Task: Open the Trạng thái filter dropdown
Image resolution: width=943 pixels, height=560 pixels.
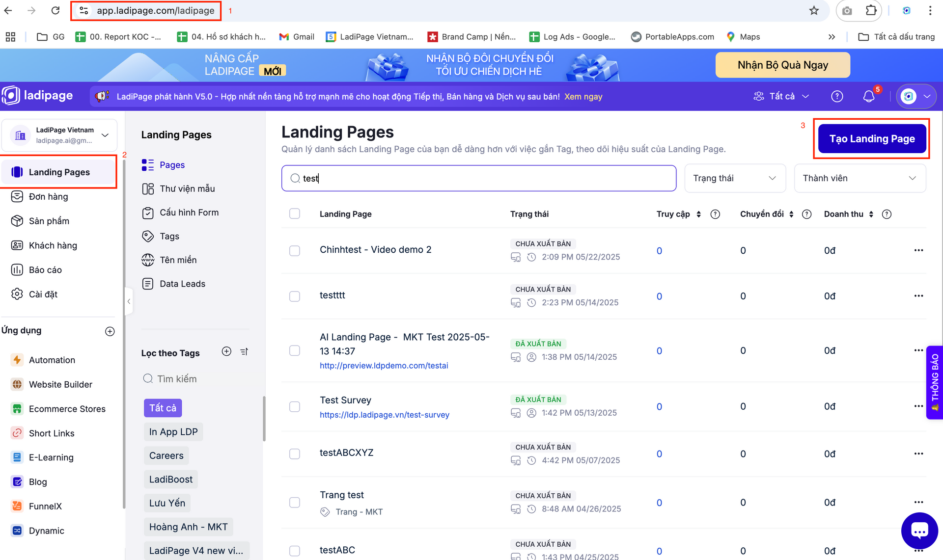Action: (x=735, y=178)
